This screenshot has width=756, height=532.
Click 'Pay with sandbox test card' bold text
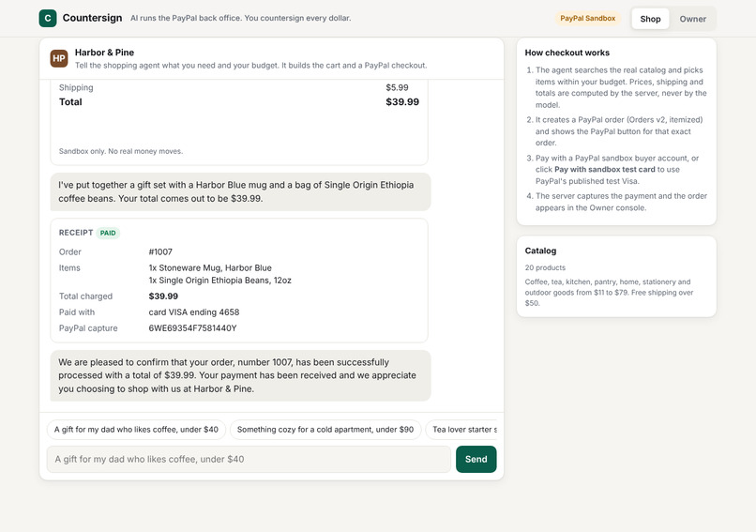tap(605, 169)
